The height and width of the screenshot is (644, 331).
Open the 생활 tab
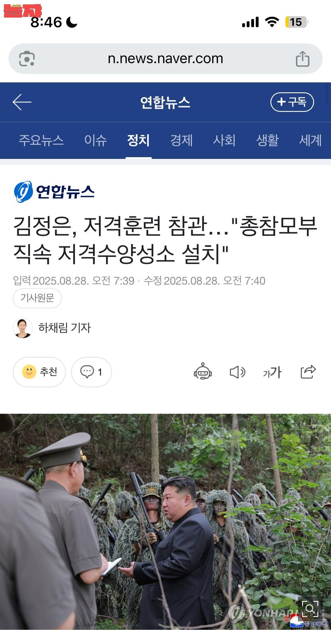(x=268, y=140)
